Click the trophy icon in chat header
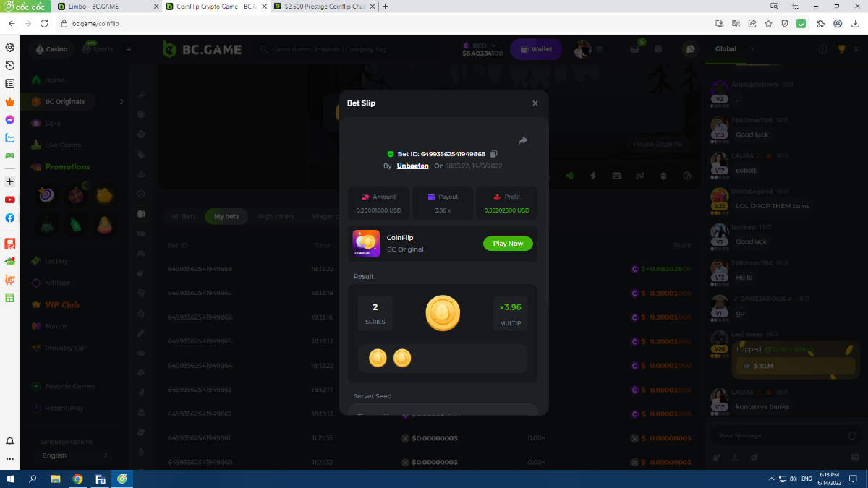The image size is (868, 488). coord(841,49)
